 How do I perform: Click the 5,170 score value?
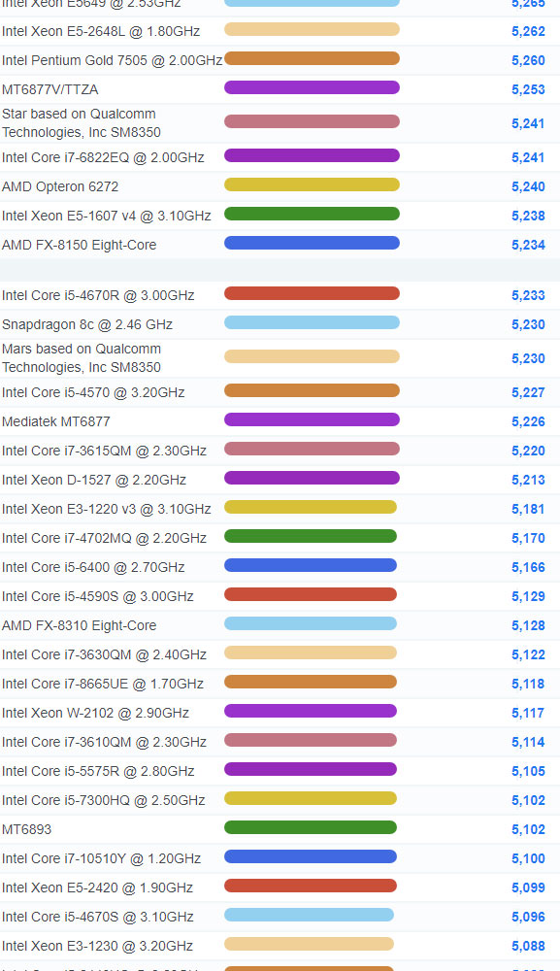[x=528, y=539]
